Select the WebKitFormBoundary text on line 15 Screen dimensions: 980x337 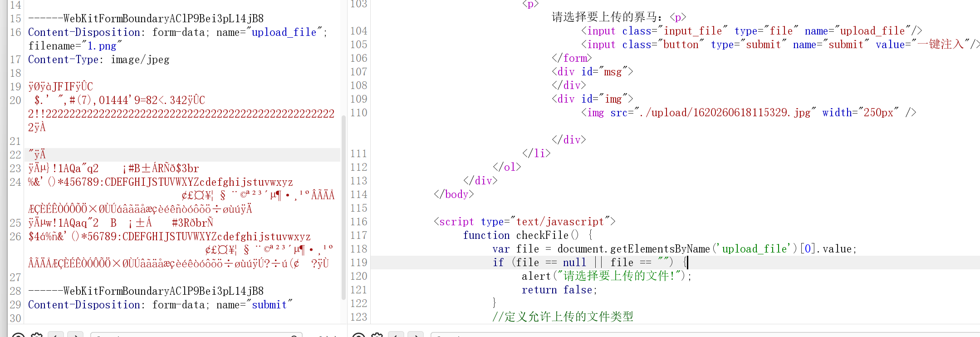click(x=146, y=19)
